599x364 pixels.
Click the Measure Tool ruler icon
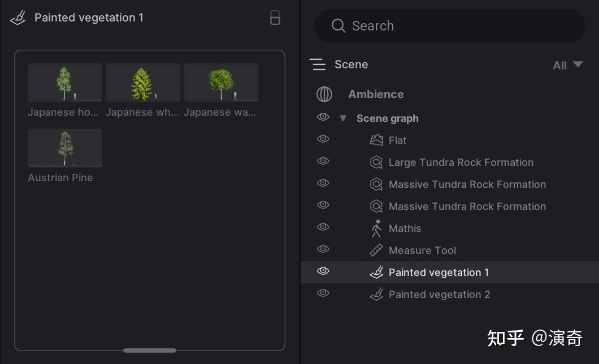376,251
